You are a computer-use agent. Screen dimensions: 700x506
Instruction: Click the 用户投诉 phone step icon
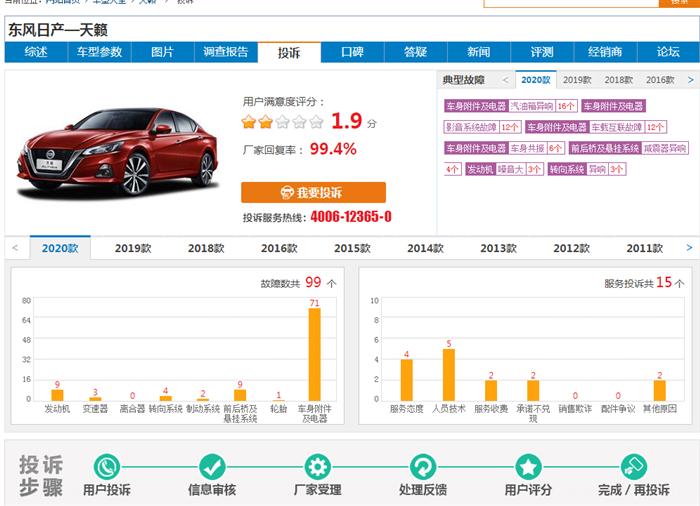click(107, 467)
